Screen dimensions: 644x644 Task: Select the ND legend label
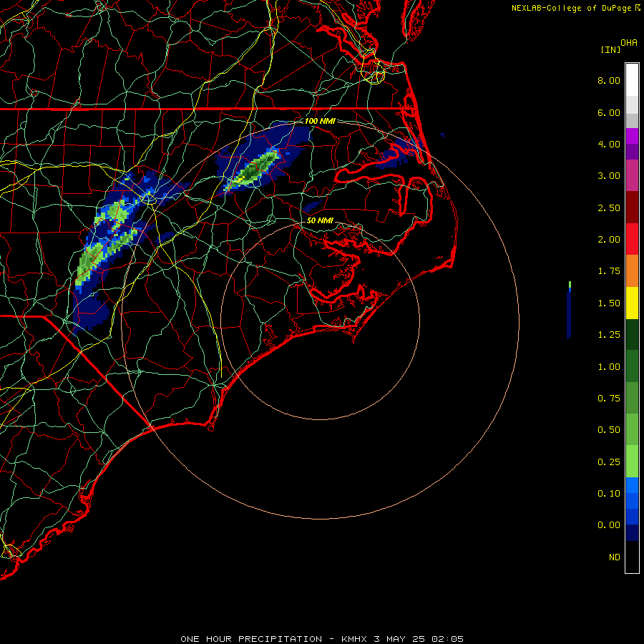click(x=615, y=557)
